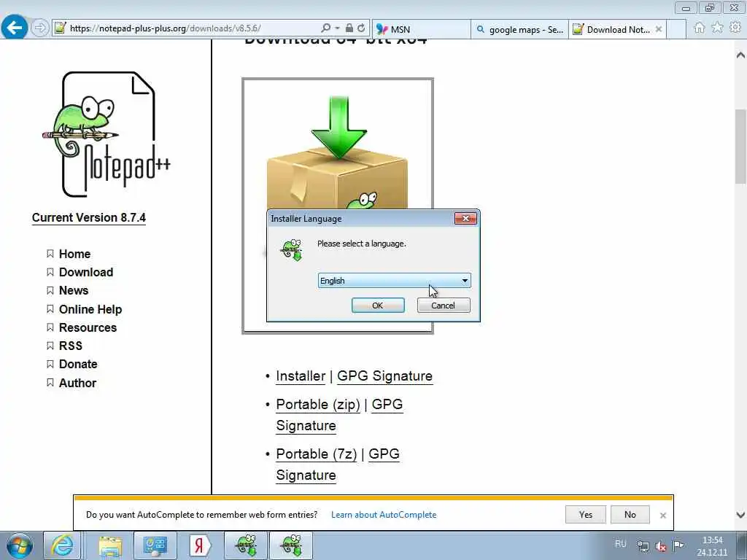
Task: Click the Portable (7z) link
Action: point(317,454)
